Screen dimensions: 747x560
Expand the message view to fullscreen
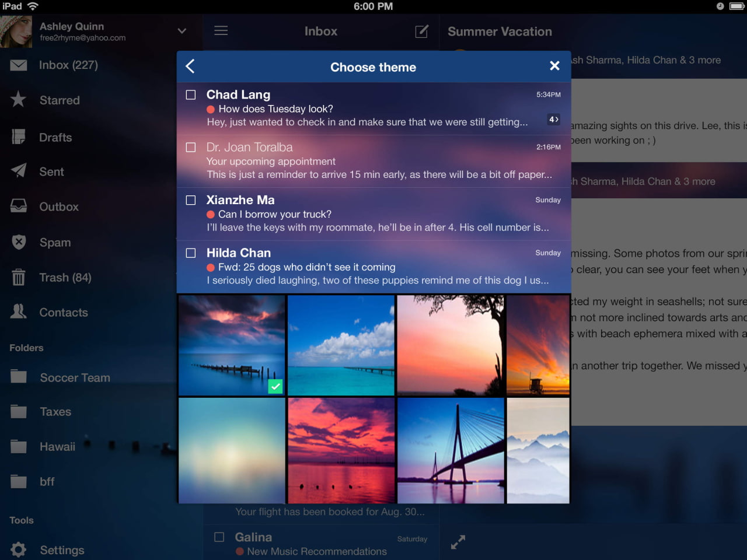tap(458, 542)
